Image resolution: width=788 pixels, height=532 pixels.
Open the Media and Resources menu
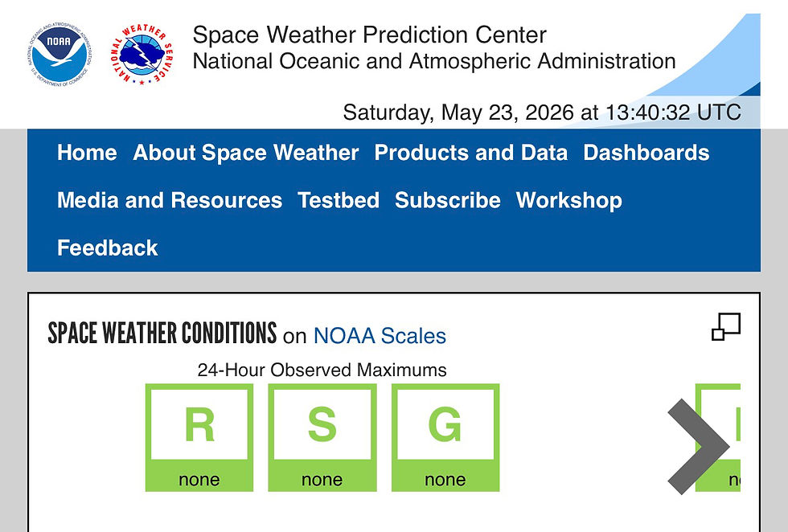tap(170, 200)
